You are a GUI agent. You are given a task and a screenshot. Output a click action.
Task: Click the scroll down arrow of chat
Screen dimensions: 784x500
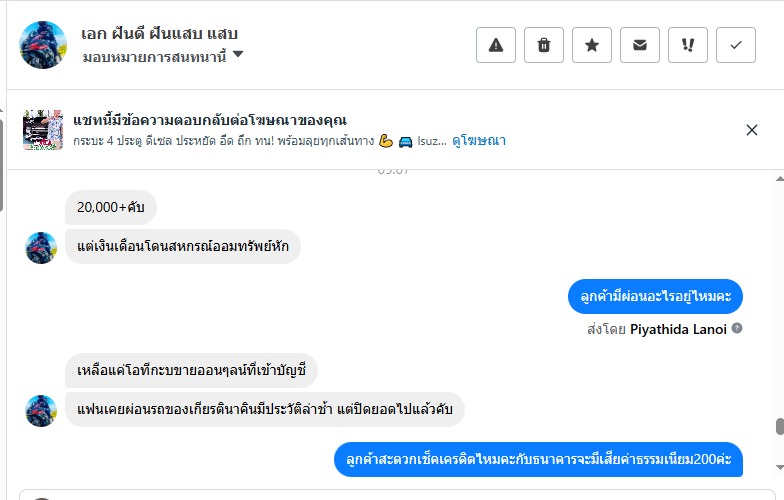click(x=779, y=466)
